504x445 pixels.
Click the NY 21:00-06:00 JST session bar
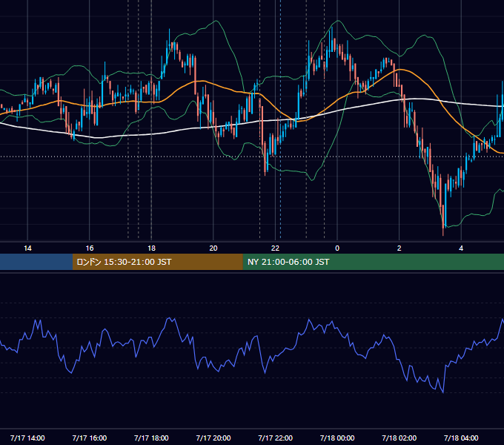click(373, 262)
